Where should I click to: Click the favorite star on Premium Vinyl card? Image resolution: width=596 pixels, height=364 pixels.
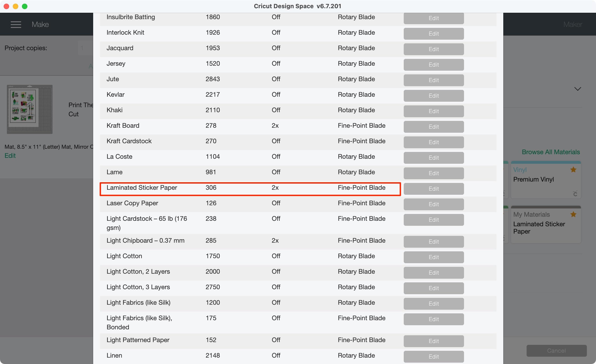573,169
